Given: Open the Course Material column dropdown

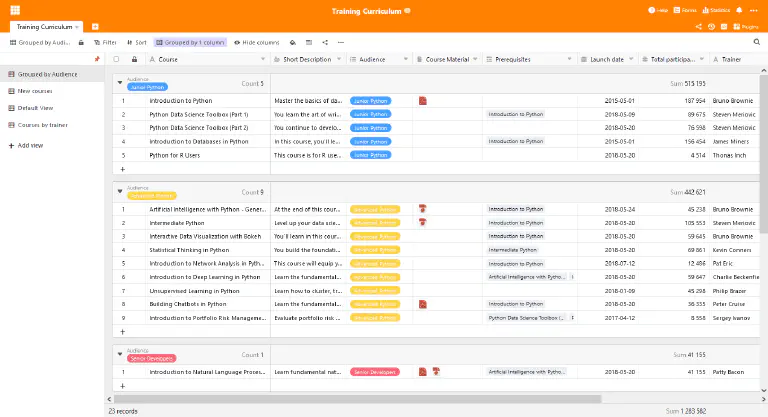Looking at the screenshot, I should [475, 59].
